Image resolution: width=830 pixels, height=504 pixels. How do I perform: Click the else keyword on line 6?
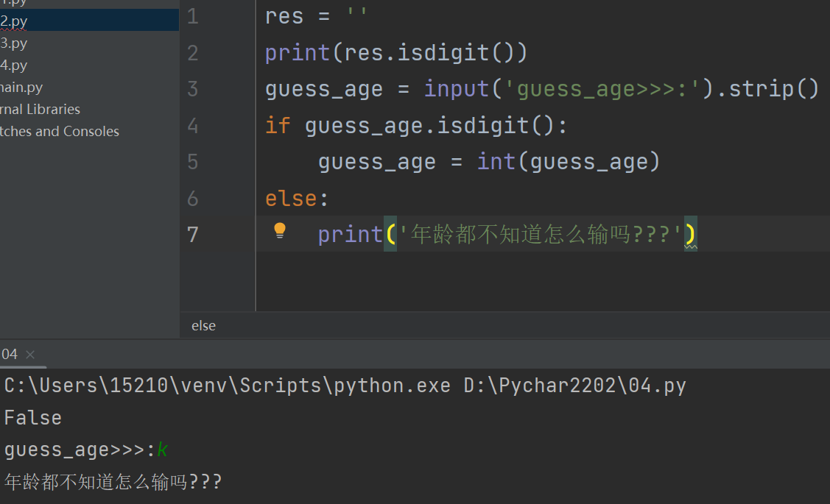[x=290, y=199]
